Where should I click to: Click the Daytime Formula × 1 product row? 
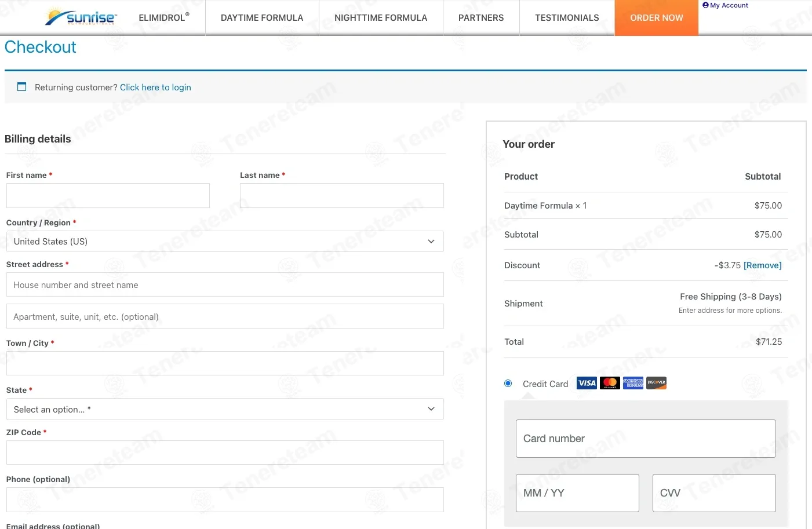tap(646, 206)
